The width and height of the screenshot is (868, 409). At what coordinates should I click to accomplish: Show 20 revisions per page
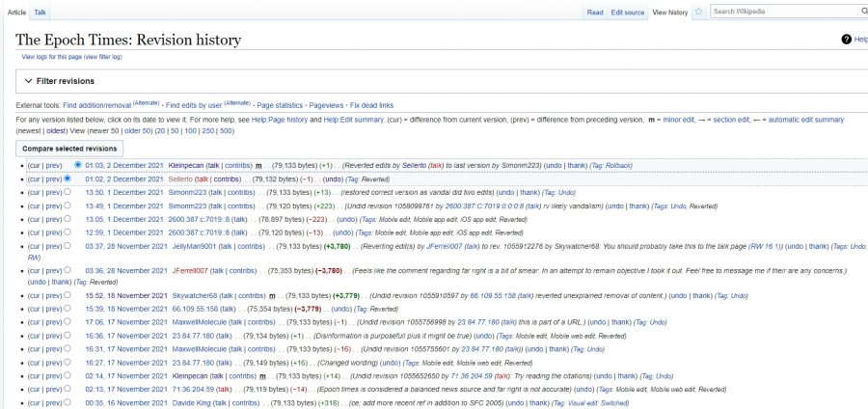161,131
